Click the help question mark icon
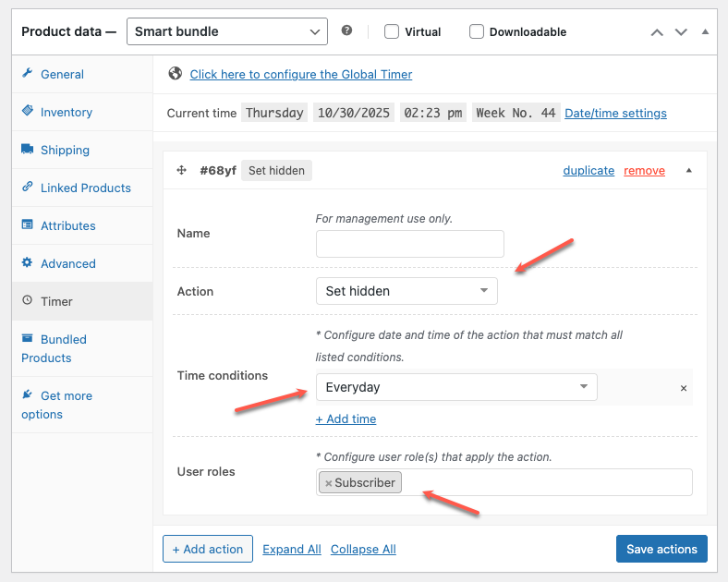The width and height of the screenshot is (728, 582). coord(346,30)
